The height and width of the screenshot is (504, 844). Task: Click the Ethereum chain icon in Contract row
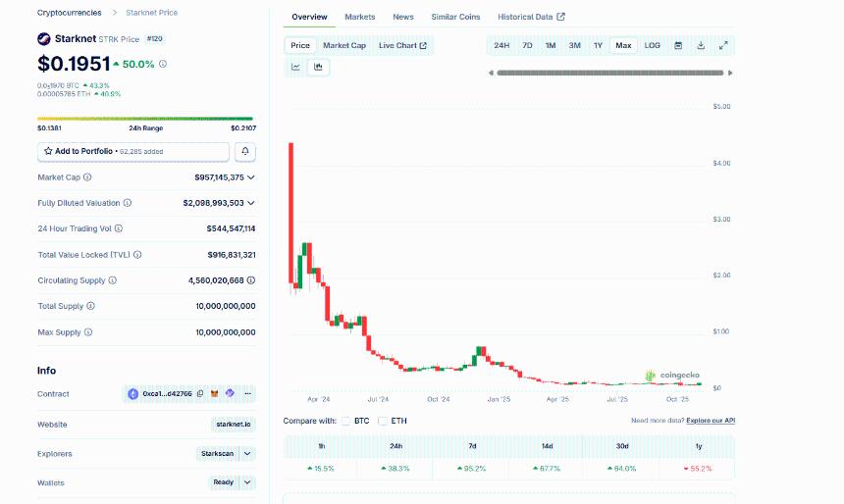click(x=132, y=394)
